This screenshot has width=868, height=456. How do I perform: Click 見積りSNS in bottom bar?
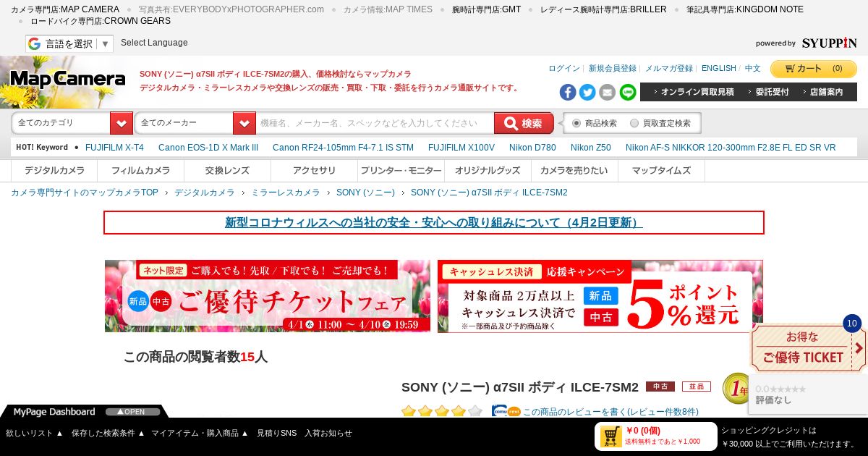point(276,433)
